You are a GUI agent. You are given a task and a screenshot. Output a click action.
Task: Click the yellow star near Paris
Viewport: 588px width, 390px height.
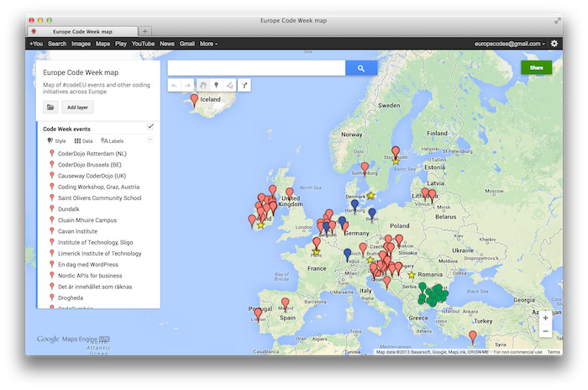pos(316,252)
